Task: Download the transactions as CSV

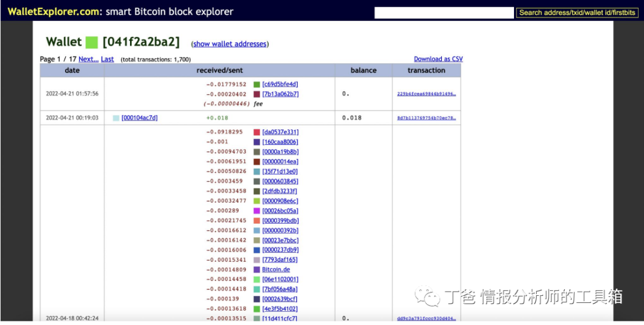Action: (x=438, y=59)
